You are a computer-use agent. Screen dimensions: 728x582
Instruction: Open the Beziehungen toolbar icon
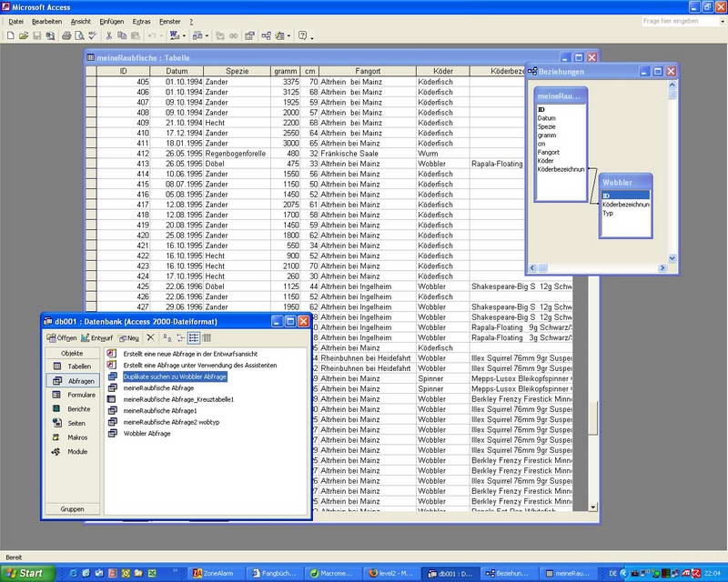[x=268, y=35]
